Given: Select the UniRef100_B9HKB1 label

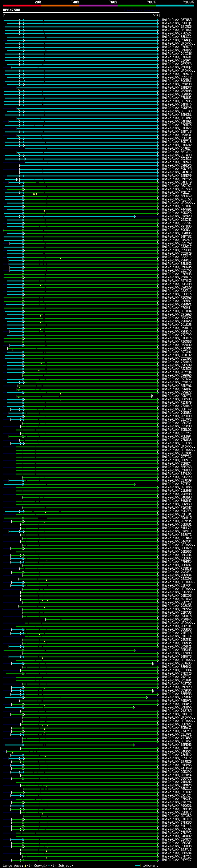Looking at the screenshot, I should 177,115.
